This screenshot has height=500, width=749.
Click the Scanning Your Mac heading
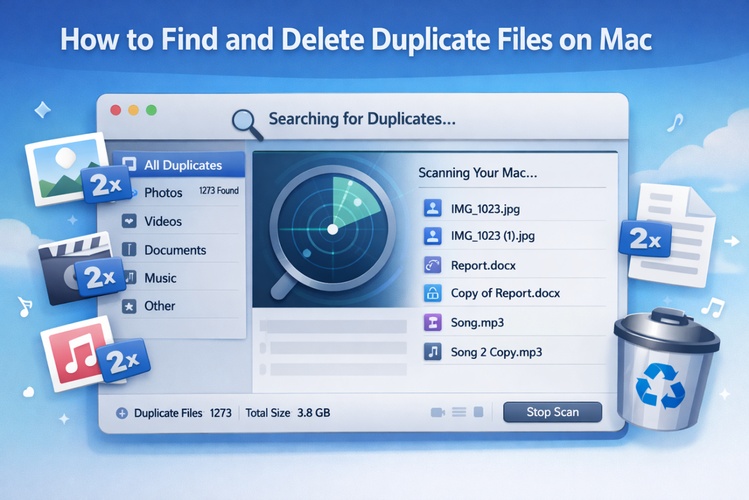pyautogui.click(x=478, y=172)
